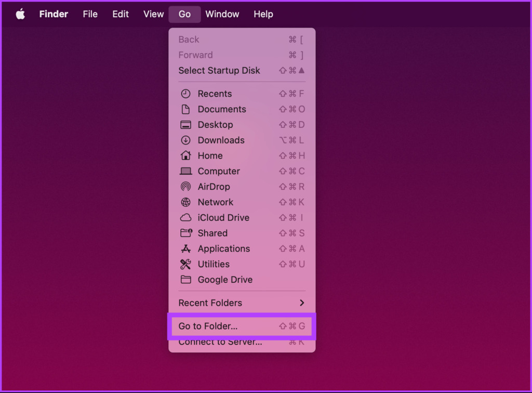The width and height of the screenshot is (532, 393).
Task: Expand the Recent Folders submenu arrow
Action: click(302, 303)
